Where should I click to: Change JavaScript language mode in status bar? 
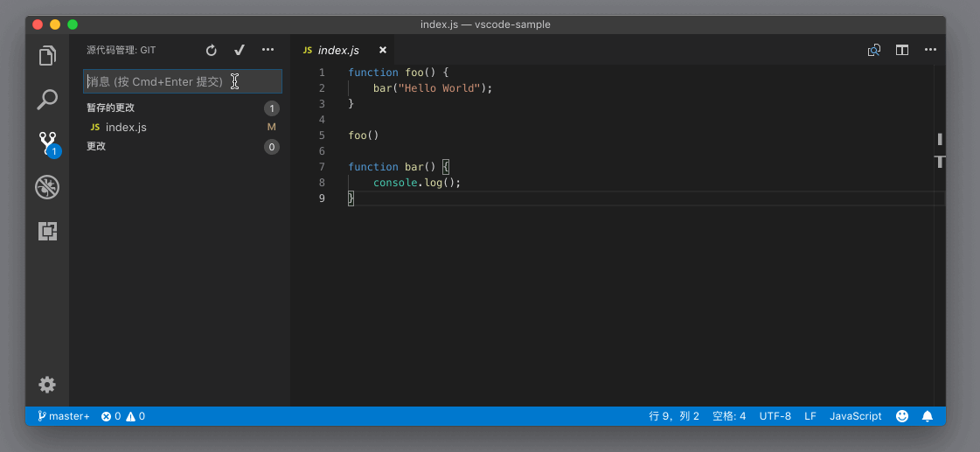[x=855, y=416]
